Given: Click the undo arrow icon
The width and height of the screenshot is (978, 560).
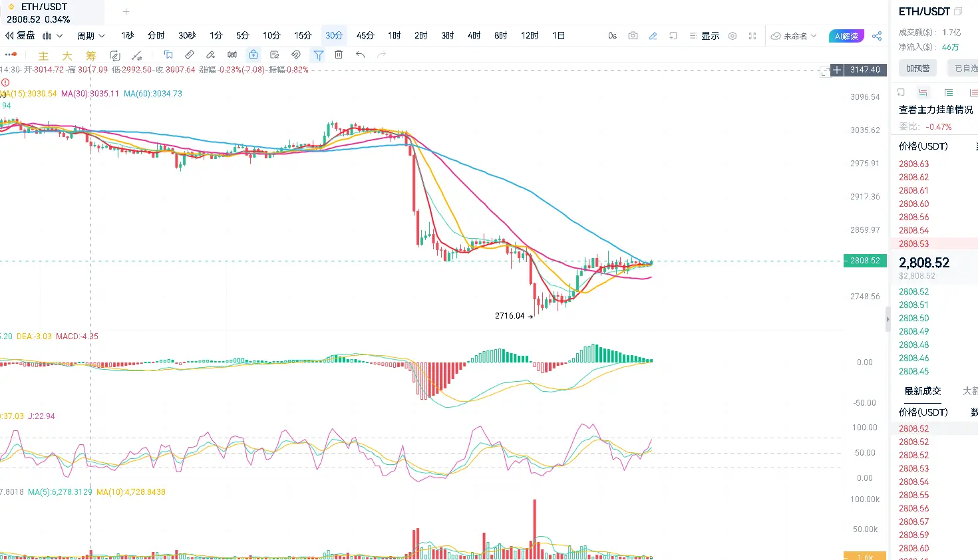Looking at the screenshot, I should 360,55.
